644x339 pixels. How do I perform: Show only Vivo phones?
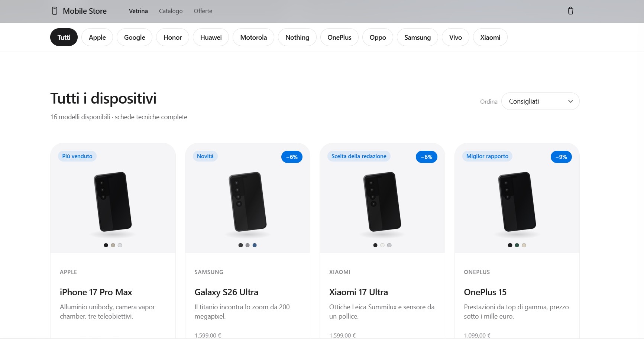point(456,37)
